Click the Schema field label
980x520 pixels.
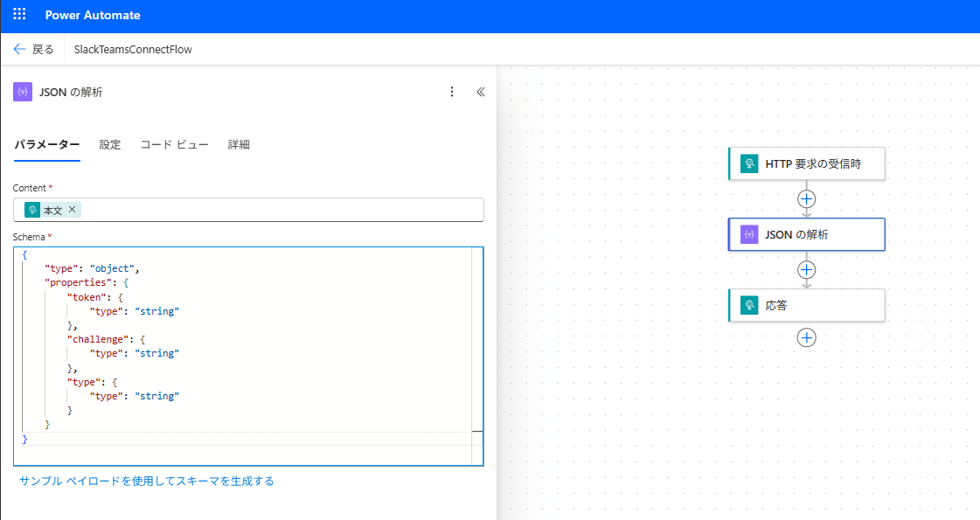coord(29,237)
